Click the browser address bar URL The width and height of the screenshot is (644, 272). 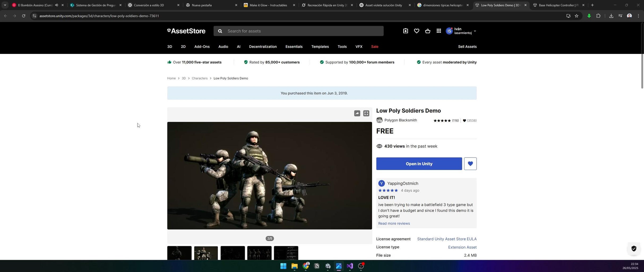[x=99, y=16]
